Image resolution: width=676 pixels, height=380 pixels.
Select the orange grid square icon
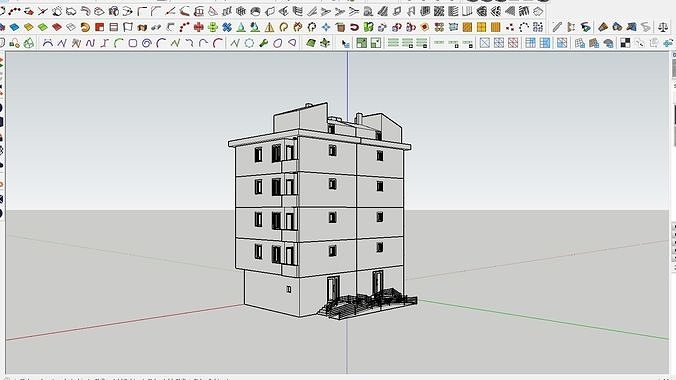pyautogui.click(x=481, y=28)
